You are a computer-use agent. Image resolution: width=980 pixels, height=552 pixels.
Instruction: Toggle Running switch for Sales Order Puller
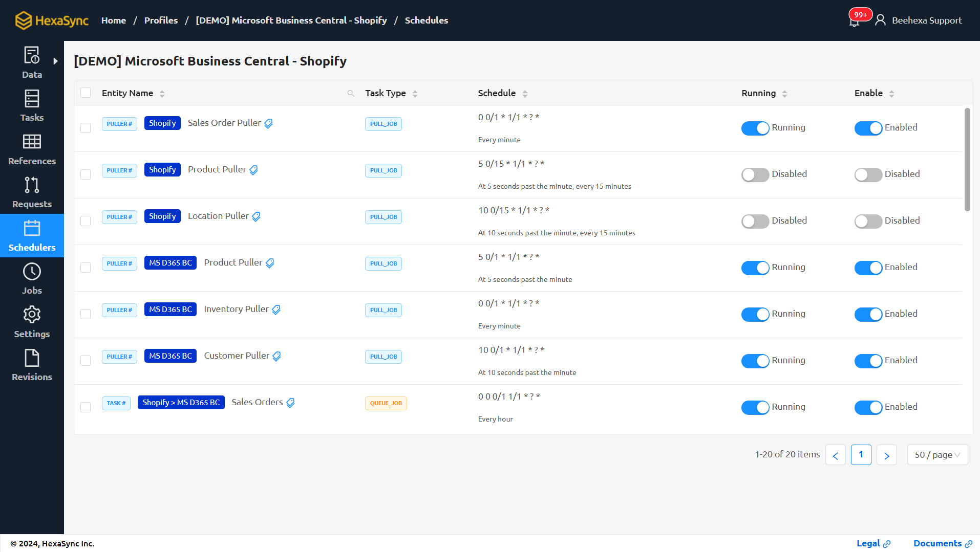(755, 128)
